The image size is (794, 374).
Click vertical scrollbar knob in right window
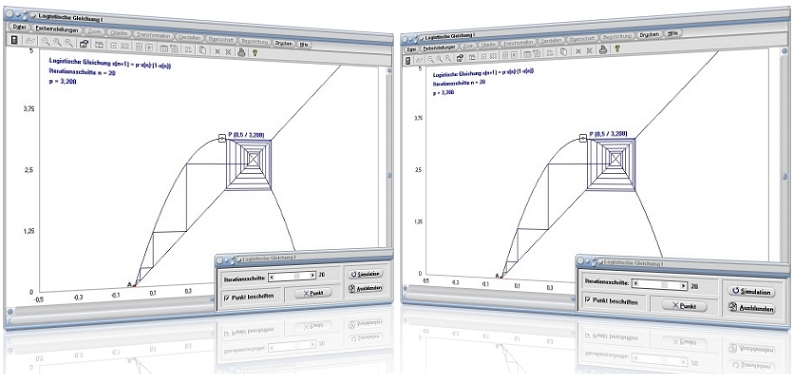point(784,176)
